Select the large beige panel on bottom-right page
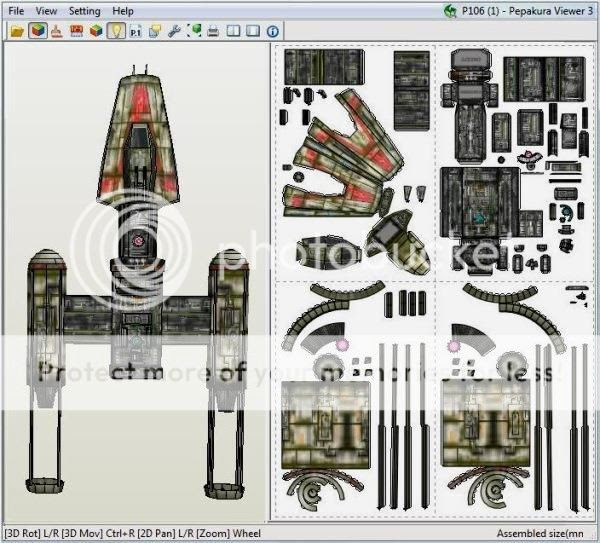The height and width of the screenshot is (543, 600). point(486,423)
